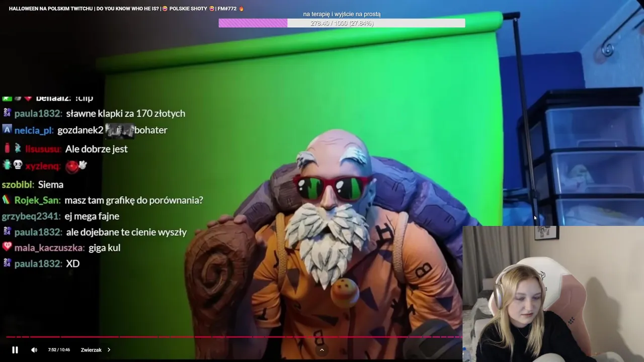Screen dimensions: 644x362
Task: Click message 'sławne klapki za 170 złotych'
Action: point(126,114)
